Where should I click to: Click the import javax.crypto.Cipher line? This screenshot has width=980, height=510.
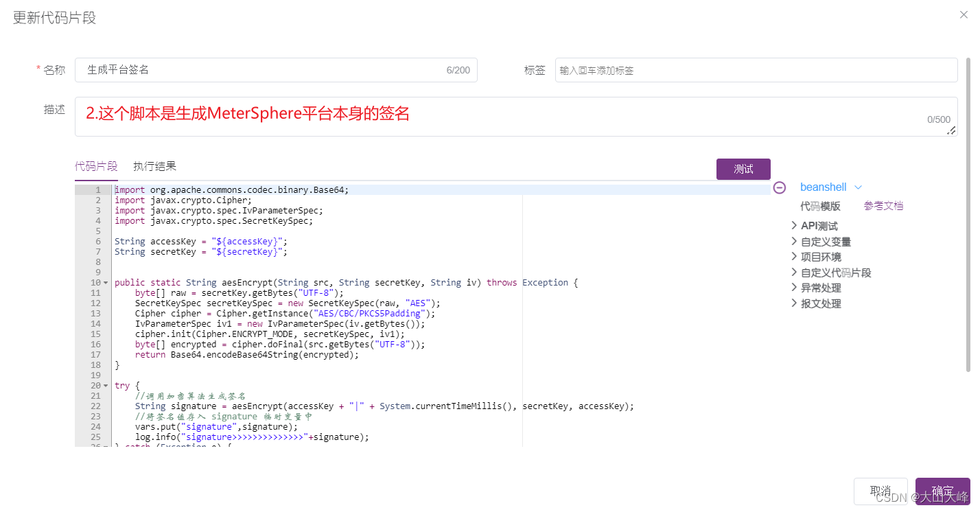click(183, 200)
